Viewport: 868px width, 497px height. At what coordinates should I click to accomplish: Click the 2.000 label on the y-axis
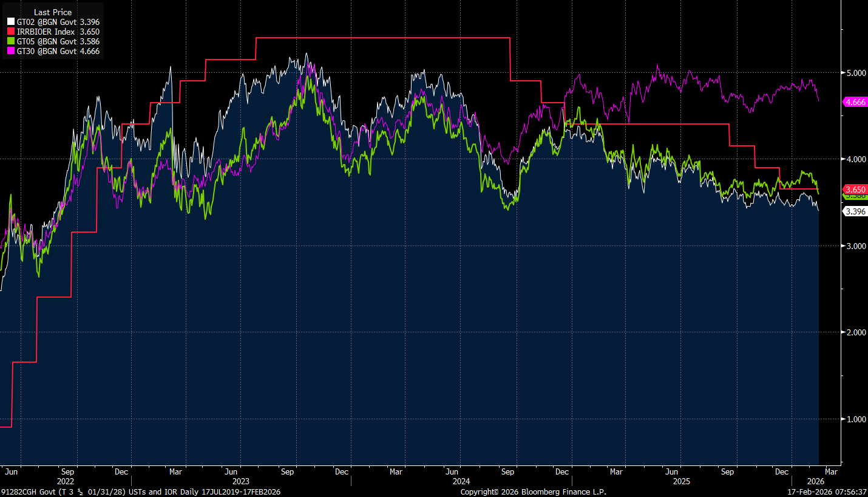coord(855,332)
